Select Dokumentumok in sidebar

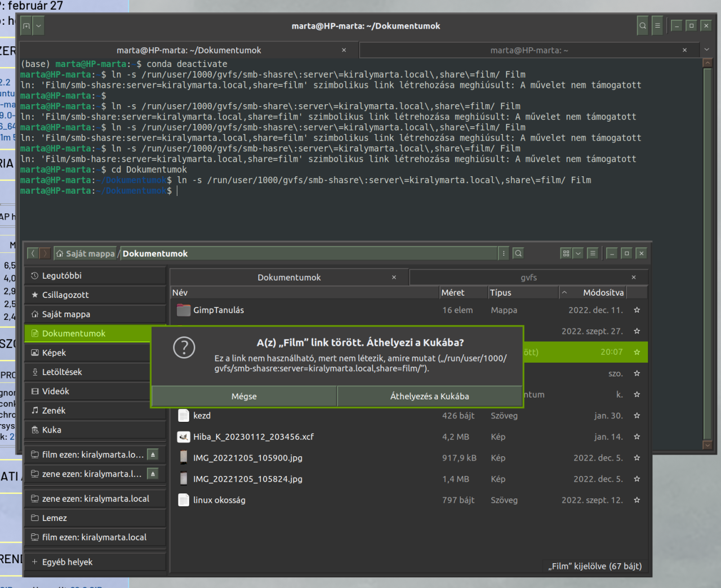(88, 333)
